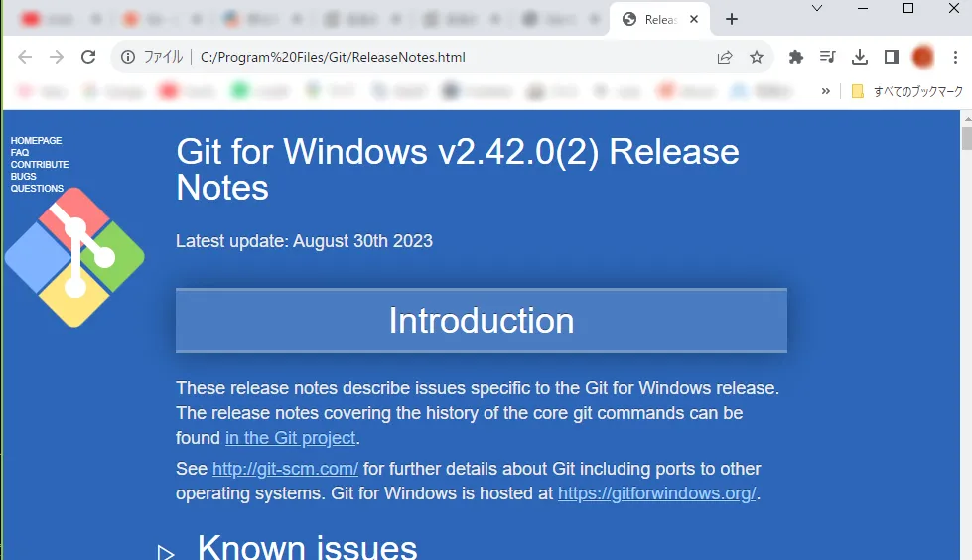Image resolution: width=972 pixels, height=560 pixels.
Task: Open a new browser tab
Action: coord(732,19)
